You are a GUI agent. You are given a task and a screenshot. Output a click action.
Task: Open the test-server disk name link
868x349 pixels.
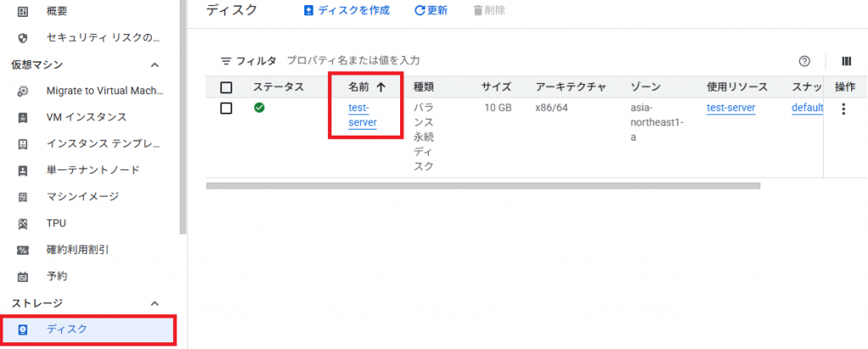click(x=362, y=115)
